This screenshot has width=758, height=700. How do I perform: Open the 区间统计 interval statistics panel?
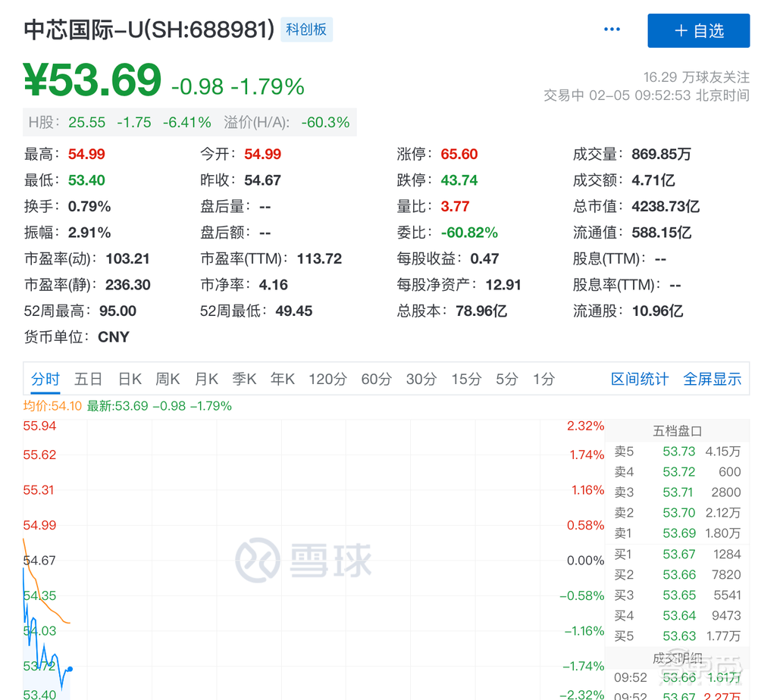click(x=639, y=379)
